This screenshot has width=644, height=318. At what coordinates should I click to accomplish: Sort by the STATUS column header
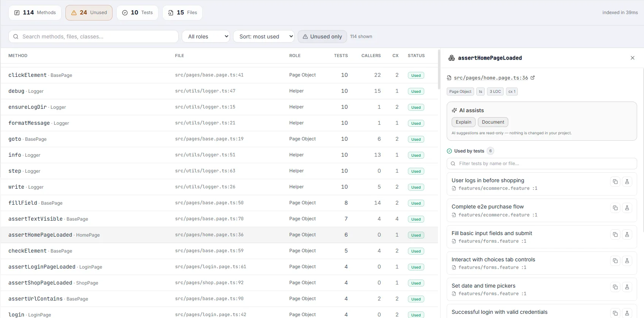pos(416,56)
